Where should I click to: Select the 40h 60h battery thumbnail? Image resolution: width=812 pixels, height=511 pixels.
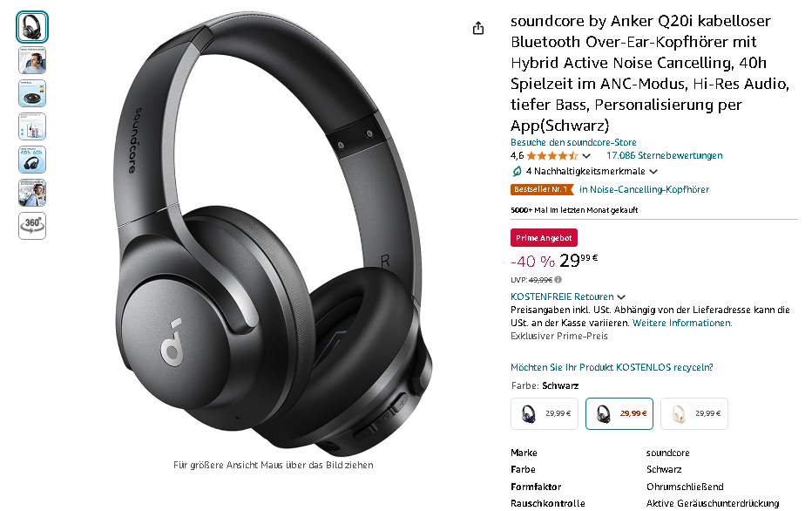click(x=32, y=160)
